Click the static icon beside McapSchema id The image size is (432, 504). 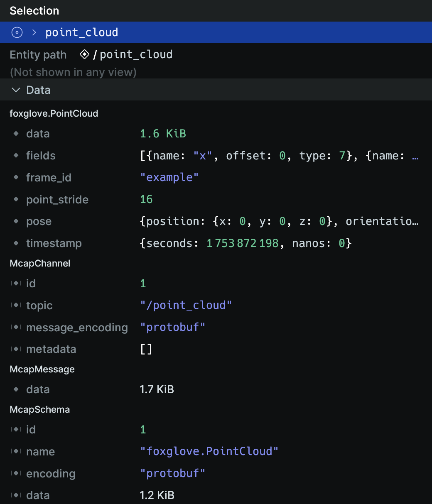pos(16,430)
